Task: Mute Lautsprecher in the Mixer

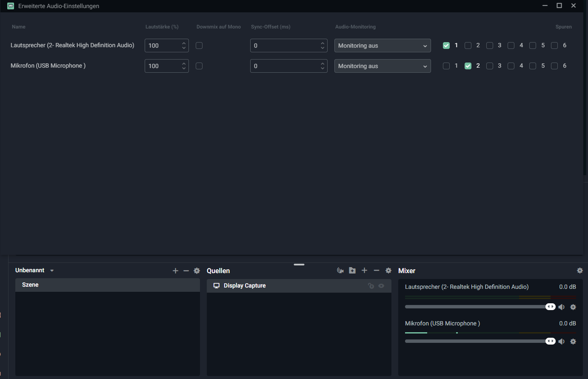Action: [562, 307]
